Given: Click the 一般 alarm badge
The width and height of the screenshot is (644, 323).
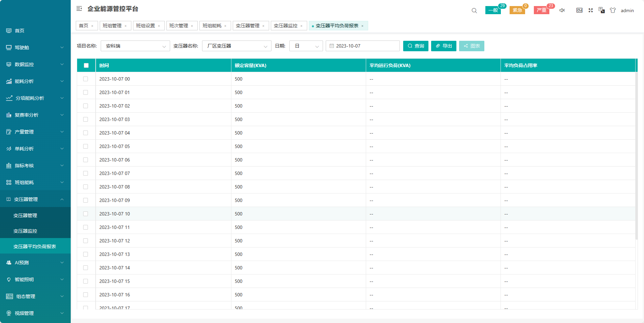Looking at the screenshot, I should click(493, 10).
